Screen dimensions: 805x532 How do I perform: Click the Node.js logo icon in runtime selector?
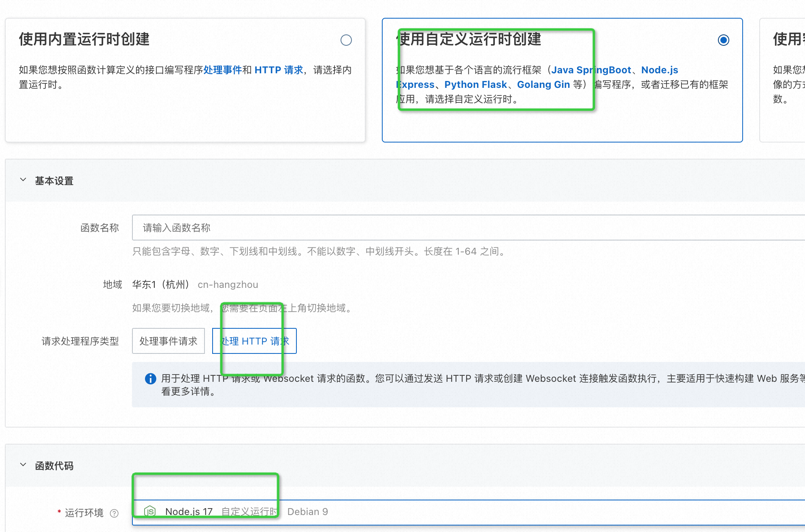tap(150, 511)
